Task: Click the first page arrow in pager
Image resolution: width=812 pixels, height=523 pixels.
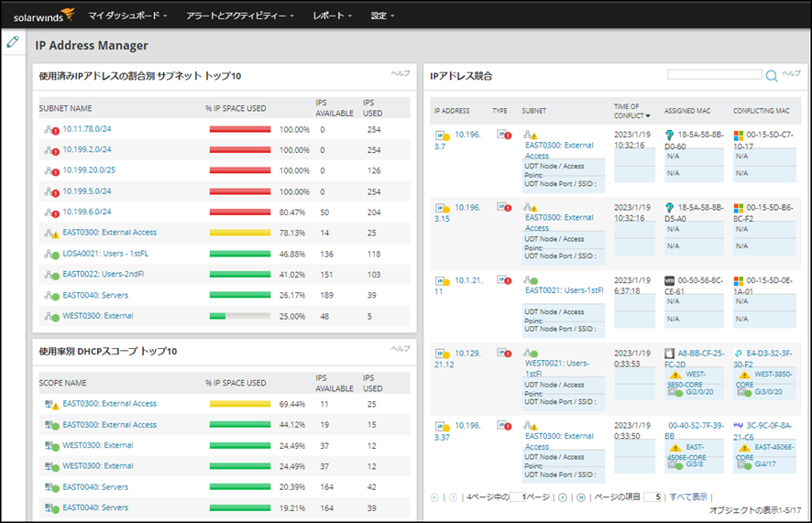Action: (x=434, y=497)
